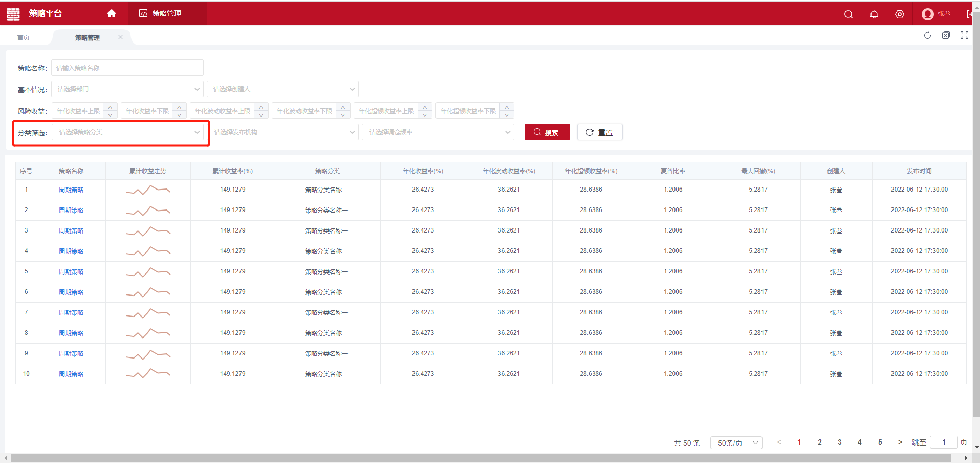980x463 pixels.
Task: Select the 策略管理 page tab
Action: pos(88,37)
